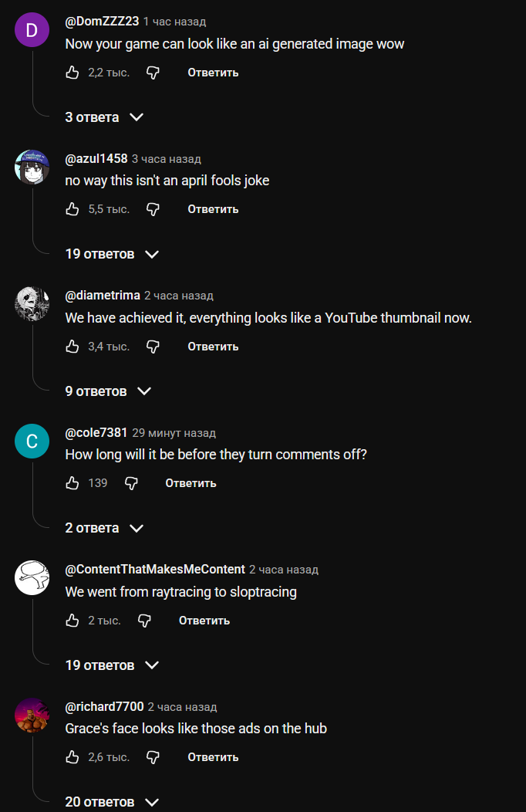Open the @ContentThatMakesMeContent channel link
526x812 pixels.
(155, 570)
